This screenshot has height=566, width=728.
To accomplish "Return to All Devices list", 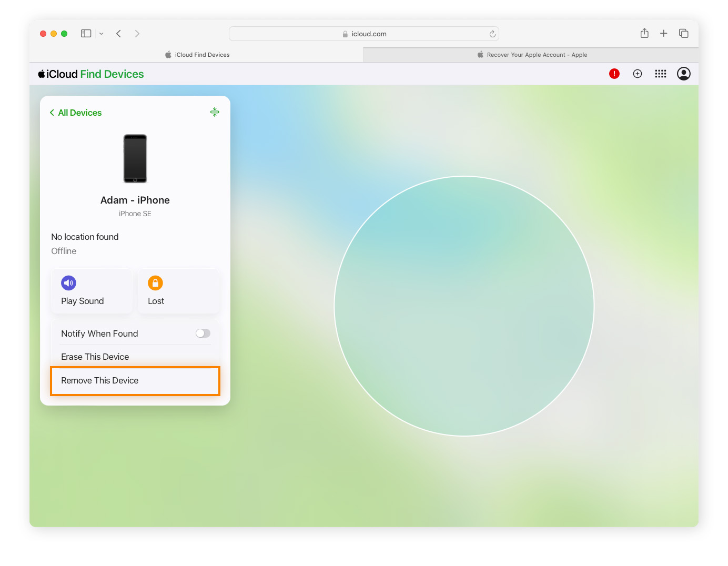I will point(76,113).
